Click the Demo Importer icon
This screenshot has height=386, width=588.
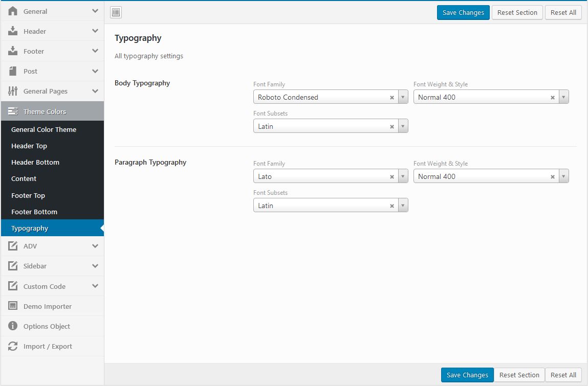point(13,306)
